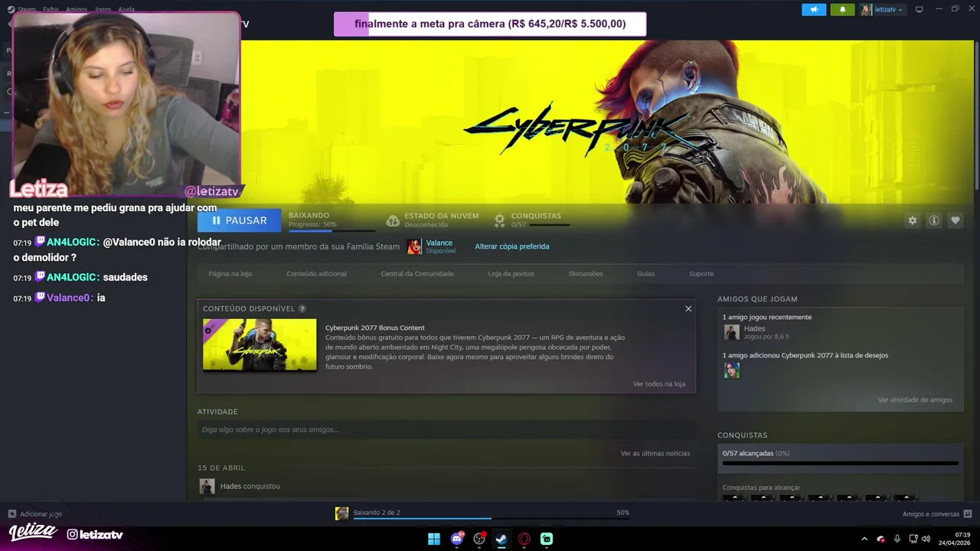980x551 pixels.
Task: Click the Steam taskbar icon
Action: point(501,539)
